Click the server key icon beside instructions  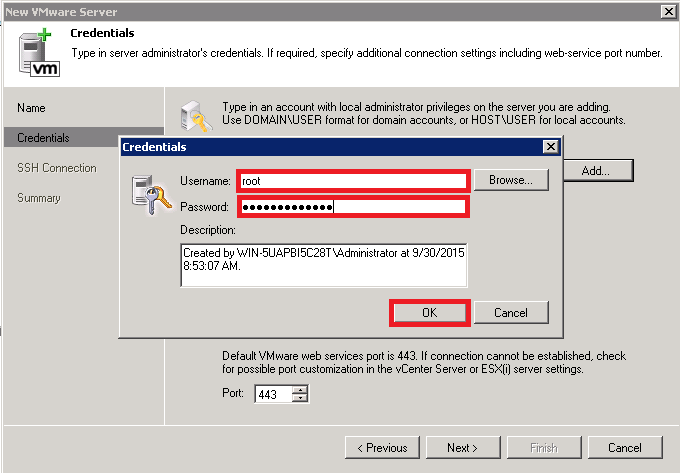click(x=196, y=116)
